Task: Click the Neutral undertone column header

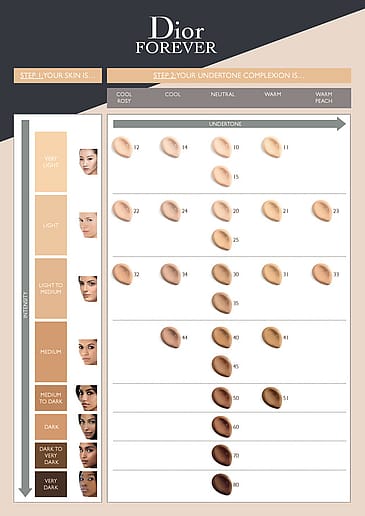Action: click(223, 94)
